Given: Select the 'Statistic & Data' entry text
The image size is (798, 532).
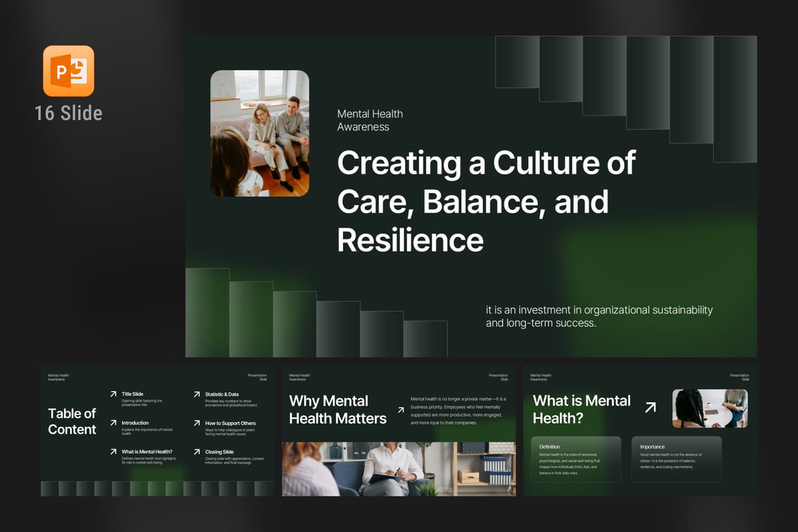Looking at the screenshot, I should click(x=222, y=394).
